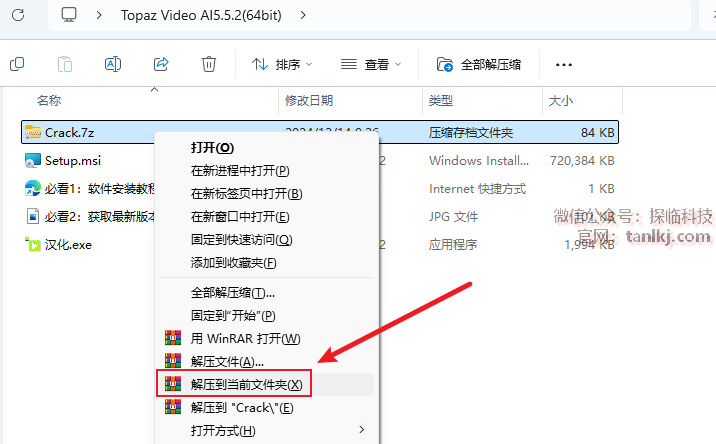This screenshot has width=716, height=444.
Task: Click the Share toolbar icon
Action: click(x=161, y=64)
